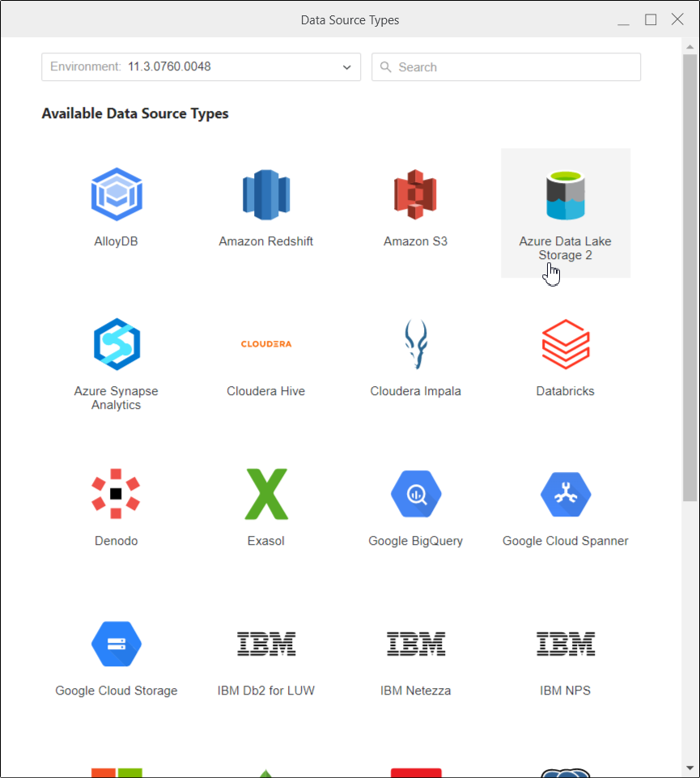Select the IBM Netezza logo
Viewport: 700px width, 778px height.
[415, 644]
